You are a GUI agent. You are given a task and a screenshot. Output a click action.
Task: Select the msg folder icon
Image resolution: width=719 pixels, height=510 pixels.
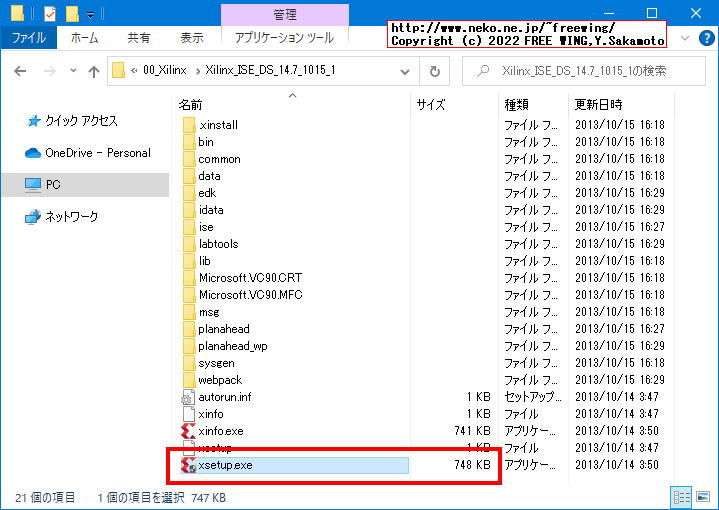point(188,312)
